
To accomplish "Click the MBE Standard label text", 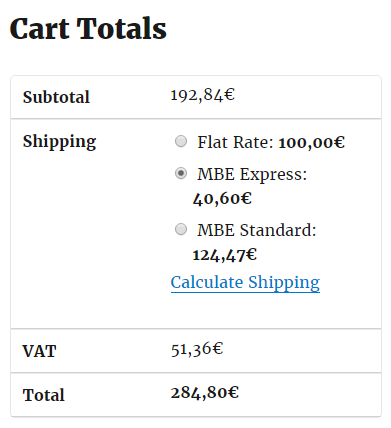I will (257, 230).
